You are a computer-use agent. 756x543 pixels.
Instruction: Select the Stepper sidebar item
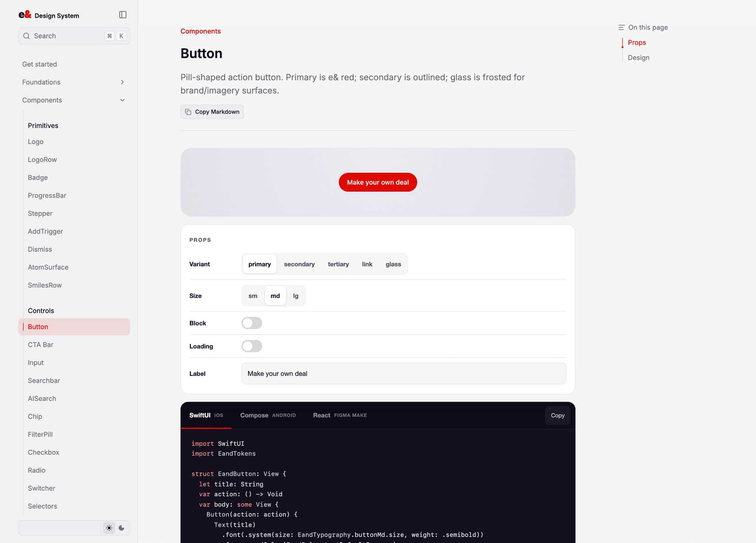tap(74, 213)
